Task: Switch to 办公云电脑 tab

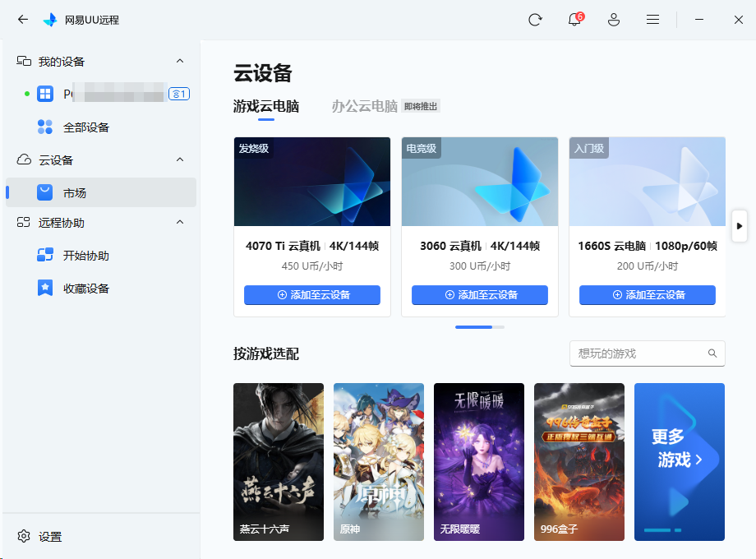Action: (365, 106)
